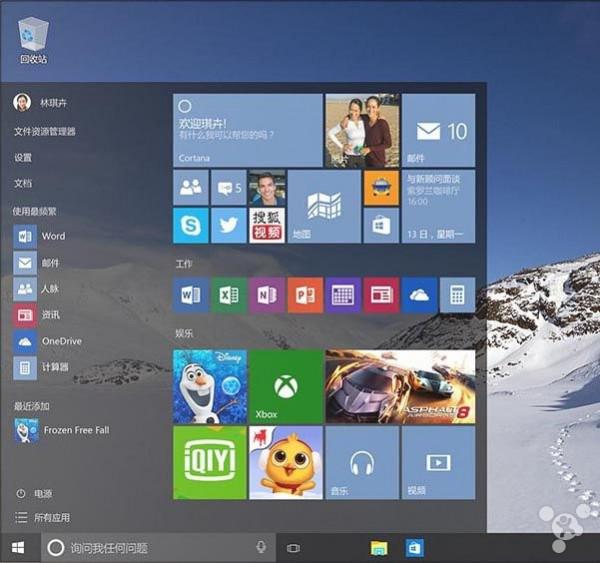
Task: Open the Store small tile
Action: (x=381, y=225)
